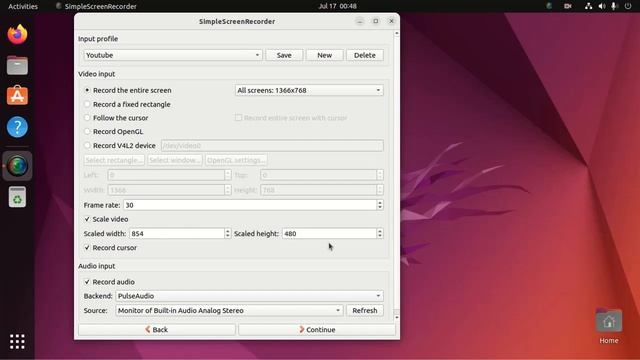Create a New input profile
Viewport: 640px width, 360px height.
[324, 55]
